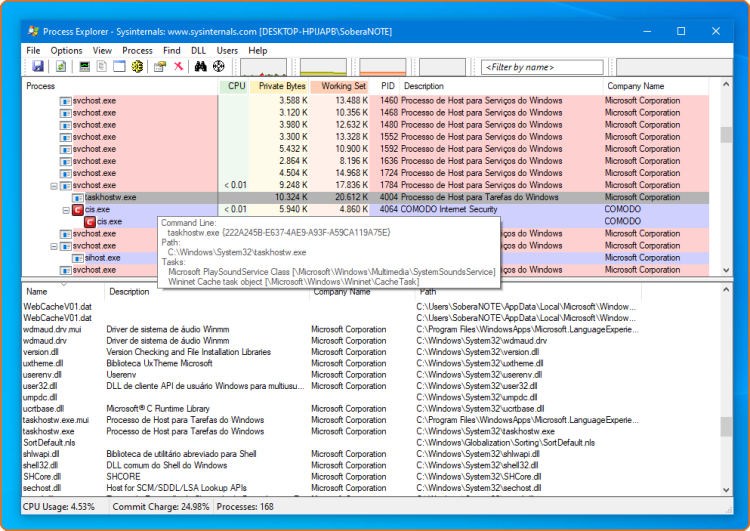
Task: Click the Save toolbar icon
Action: [38, 66]
